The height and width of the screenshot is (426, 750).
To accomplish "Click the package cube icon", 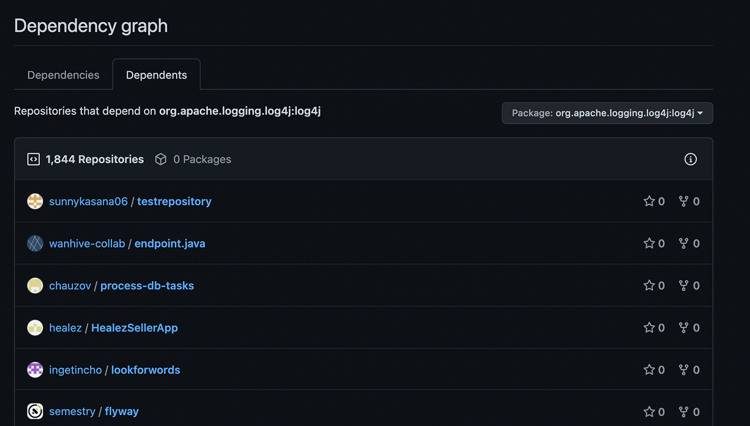I will (161, 159).
